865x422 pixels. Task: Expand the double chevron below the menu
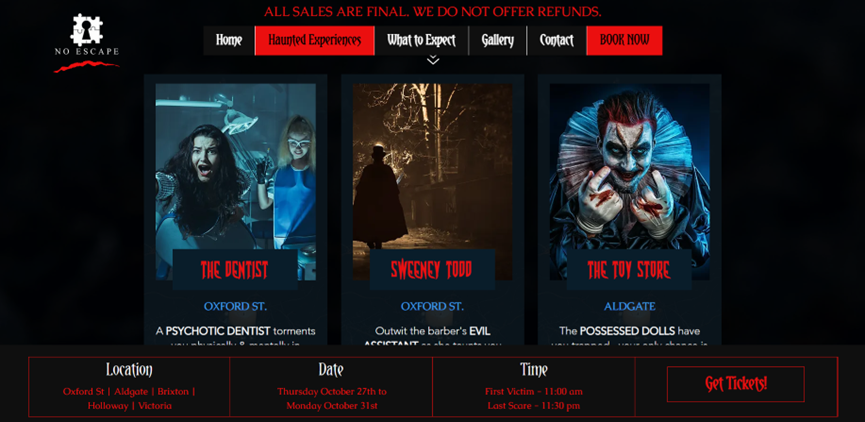coord(433,60)
